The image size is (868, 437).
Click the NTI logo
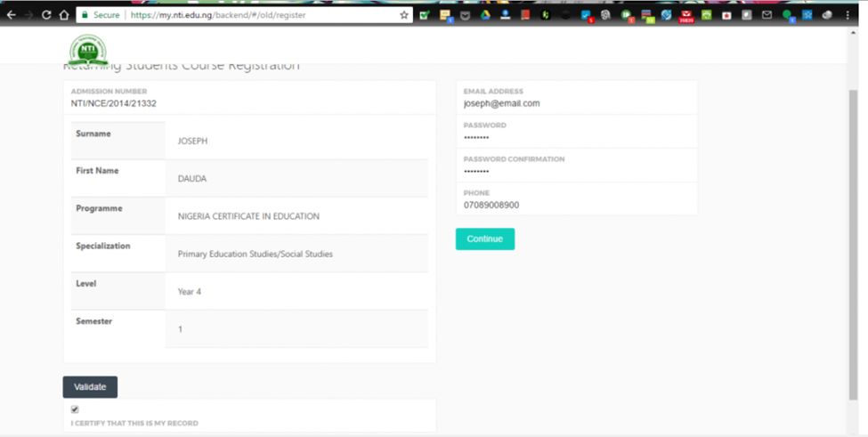point(87,51)
